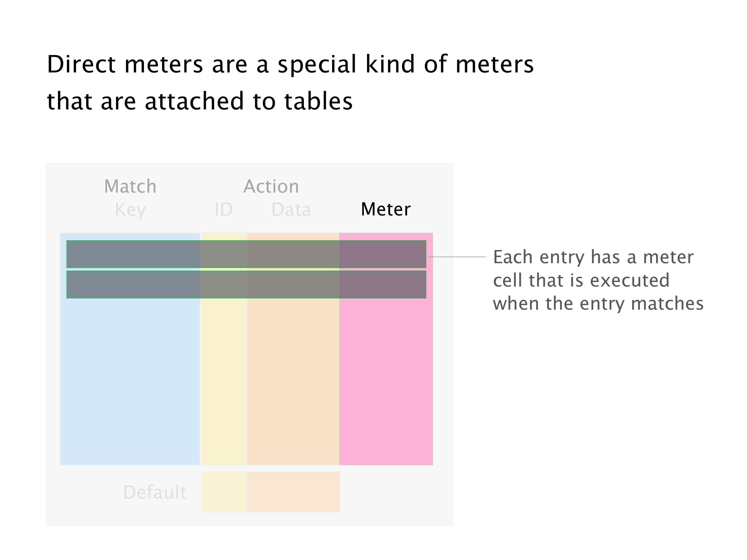Click the callout line beside first entry
The width and height of the screenshot is (747, 560).
(457, 257)
